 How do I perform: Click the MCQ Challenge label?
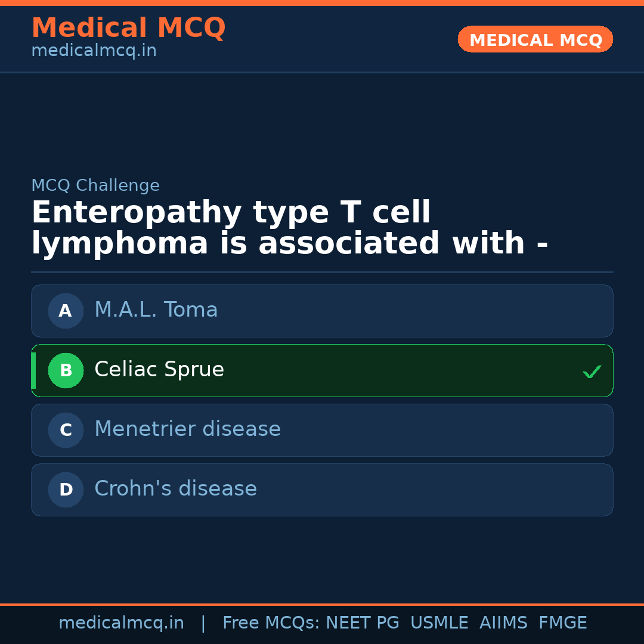[95, 185]
